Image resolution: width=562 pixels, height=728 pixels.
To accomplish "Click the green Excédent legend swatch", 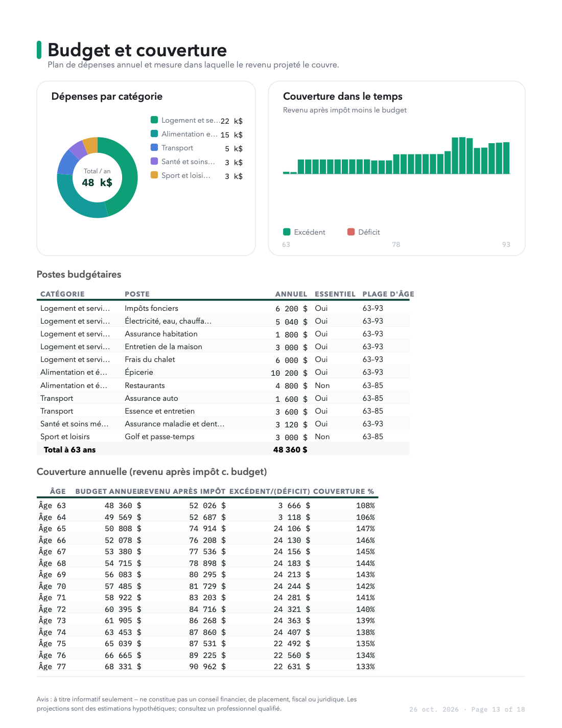I will click(x=287, y=232).
